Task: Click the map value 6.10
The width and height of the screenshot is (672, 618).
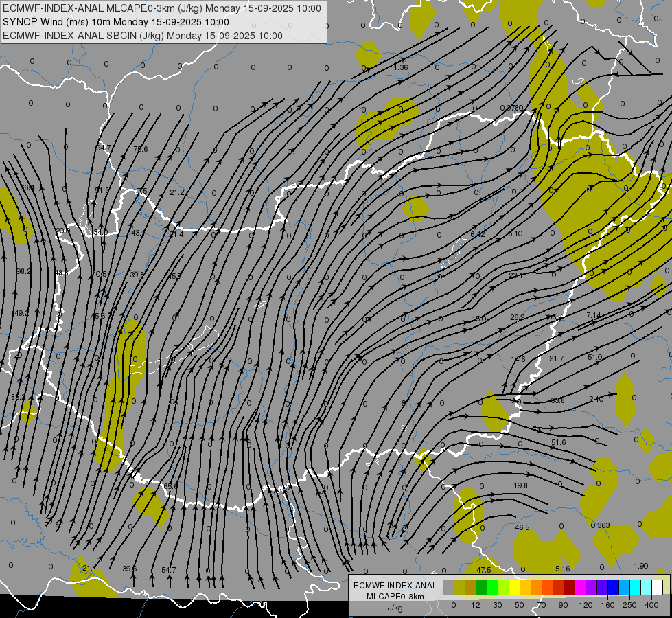Action: point(515,233)
